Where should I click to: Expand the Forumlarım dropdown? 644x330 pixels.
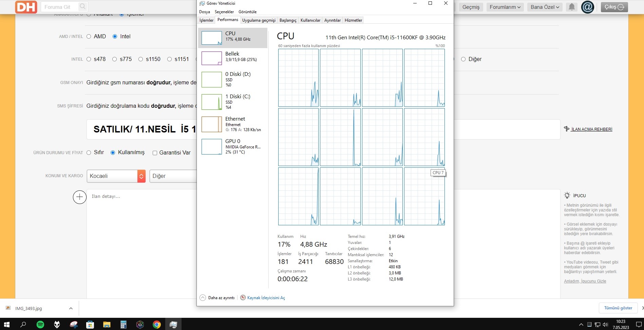[x=505, y=7]
